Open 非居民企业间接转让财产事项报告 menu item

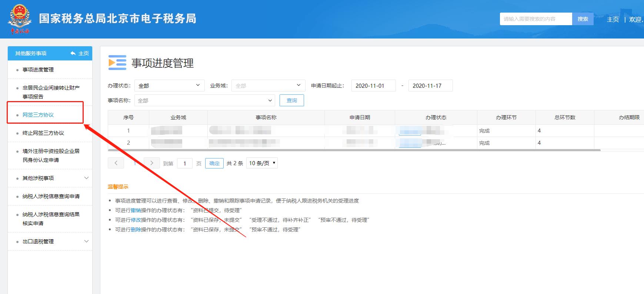coord(51,92)
